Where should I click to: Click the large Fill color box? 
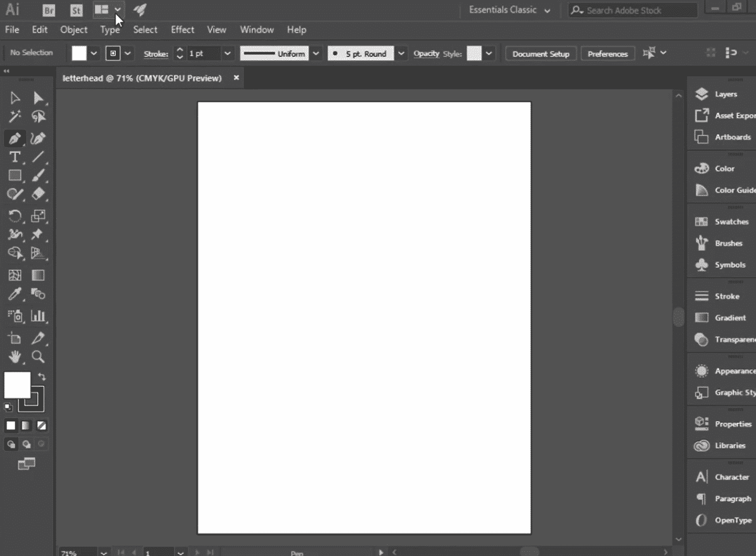coord(17,386)
